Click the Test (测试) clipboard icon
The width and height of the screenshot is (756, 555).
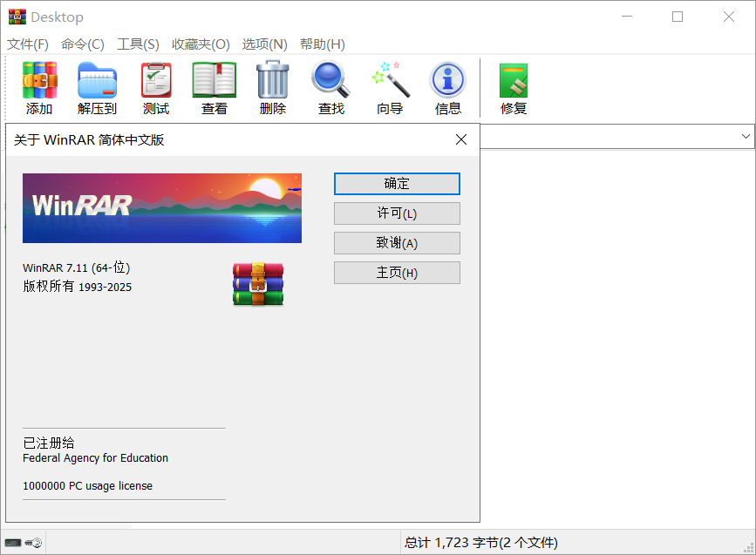click(x=156, y=80)
